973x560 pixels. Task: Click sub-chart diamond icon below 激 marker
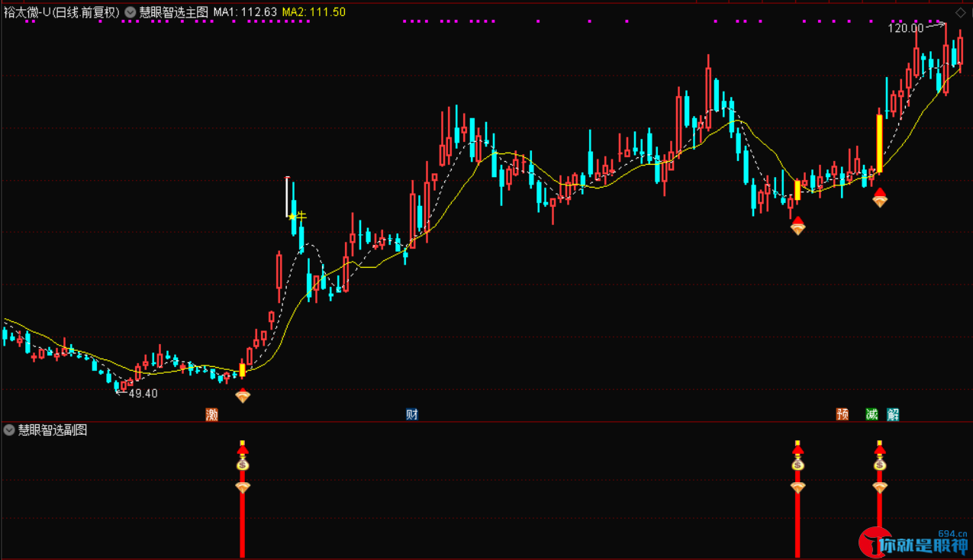pyautogui.click(x=243, y=488)
